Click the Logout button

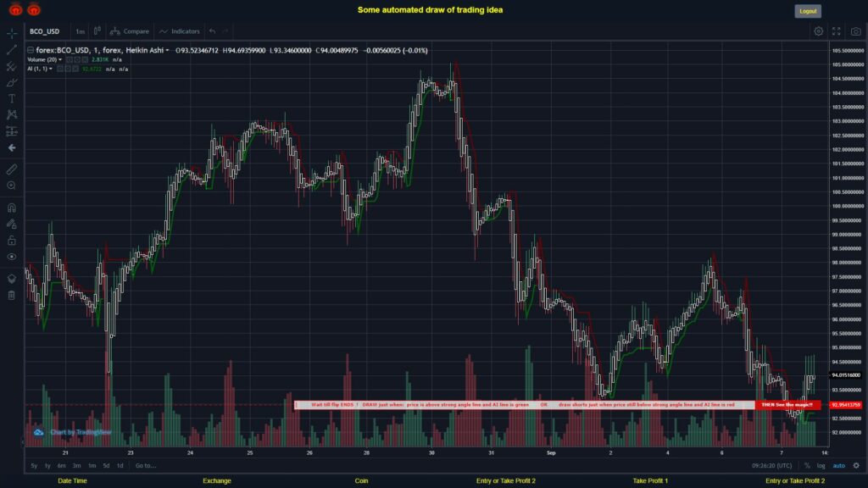point(808,11)
